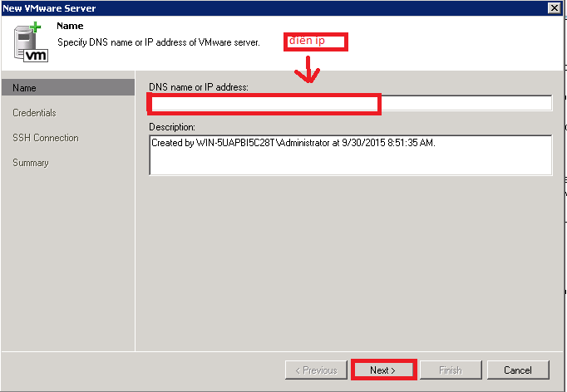567x392 pixels.
Task: Click the greyed-out Finish button
Action: pyautogui.click(x=451, y=370)
